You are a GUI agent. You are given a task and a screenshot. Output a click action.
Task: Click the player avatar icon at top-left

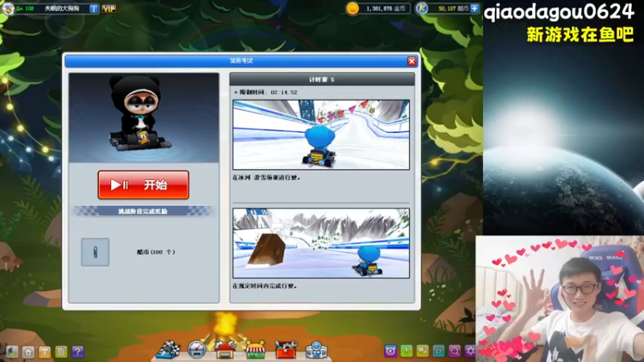[x=8, y=8]
